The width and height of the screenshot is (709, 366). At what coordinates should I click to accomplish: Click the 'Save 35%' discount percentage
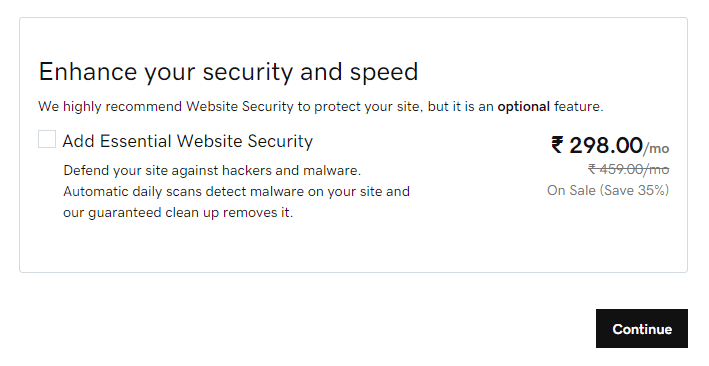pos(634,190)
